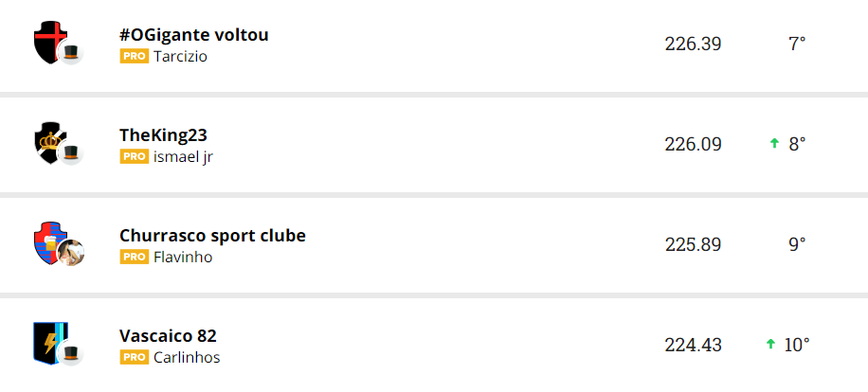Click the PRO badge beside Flavinho

[134, 257]
